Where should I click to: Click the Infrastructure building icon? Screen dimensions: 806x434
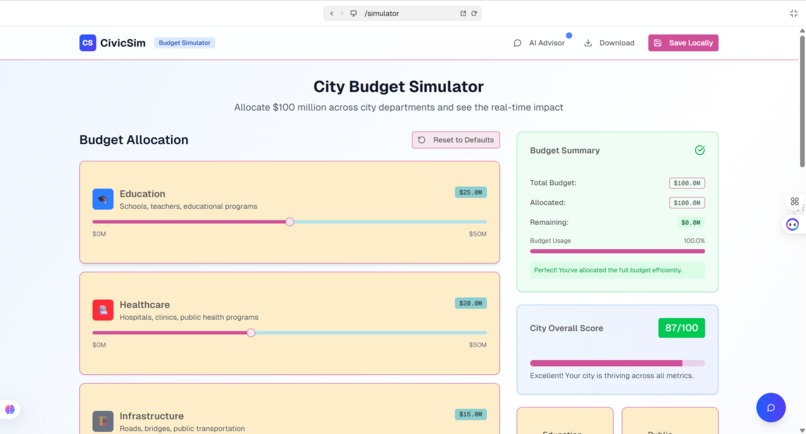pyautogui.click(x=103, y=421)
